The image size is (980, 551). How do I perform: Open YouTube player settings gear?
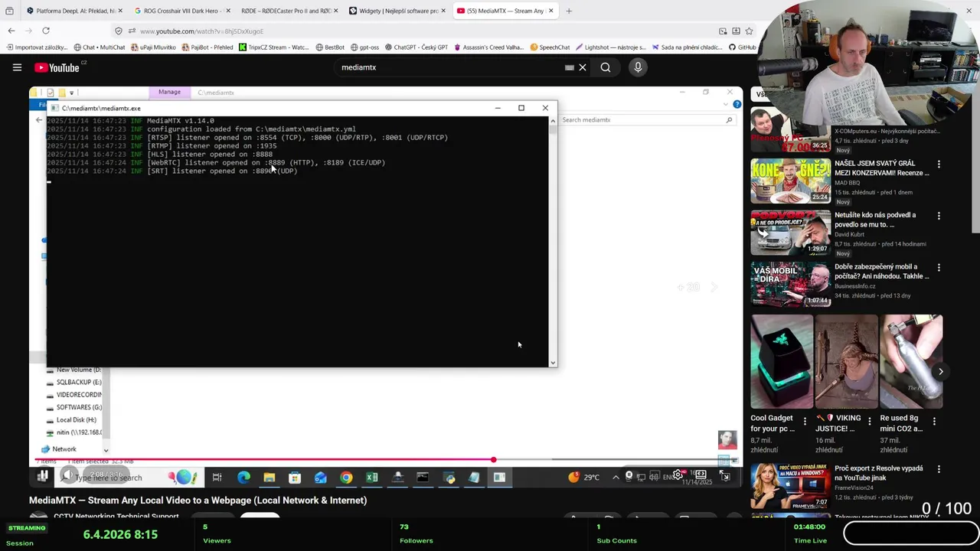(x=678, y=475)
